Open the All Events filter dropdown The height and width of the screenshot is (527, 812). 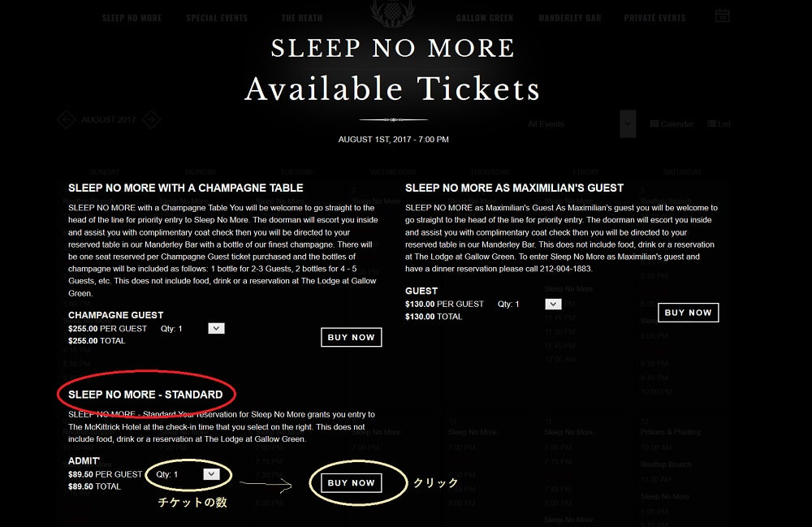(x=627, y=124)
